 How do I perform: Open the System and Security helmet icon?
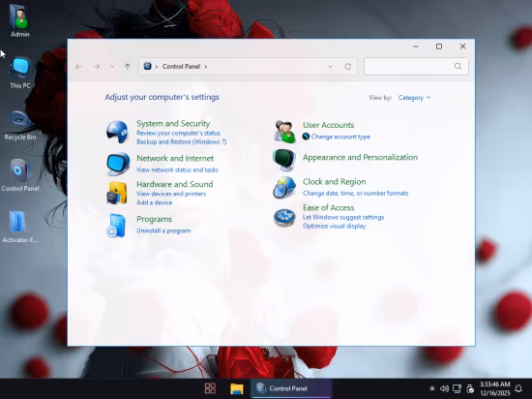tap(117, 132)
